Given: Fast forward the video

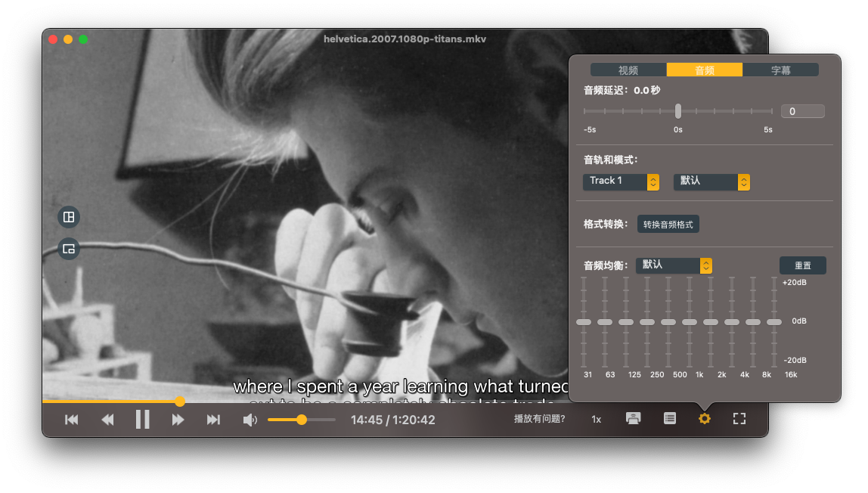Looking at the screenshot, I should click(178, 420).
